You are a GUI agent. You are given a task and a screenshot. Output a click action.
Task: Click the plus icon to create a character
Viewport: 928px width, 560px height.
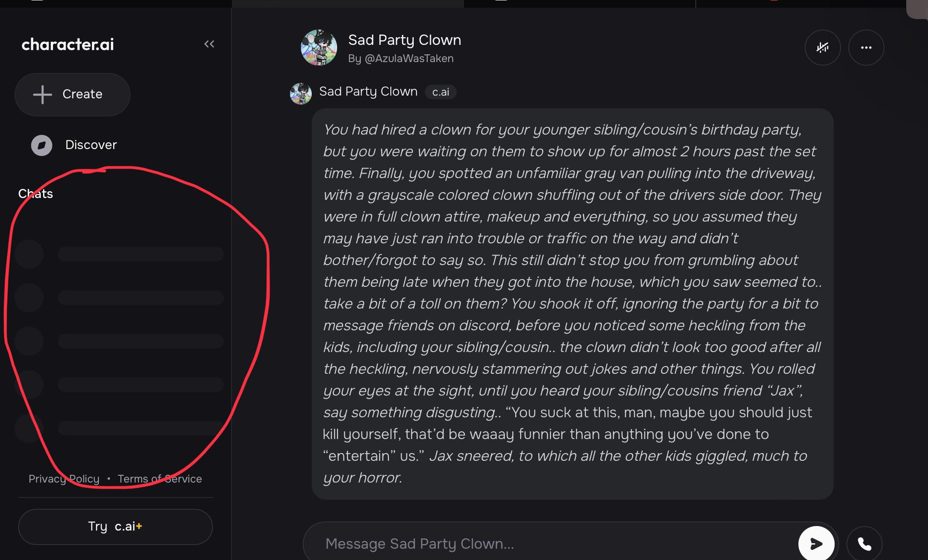click(x=42, y=94)
